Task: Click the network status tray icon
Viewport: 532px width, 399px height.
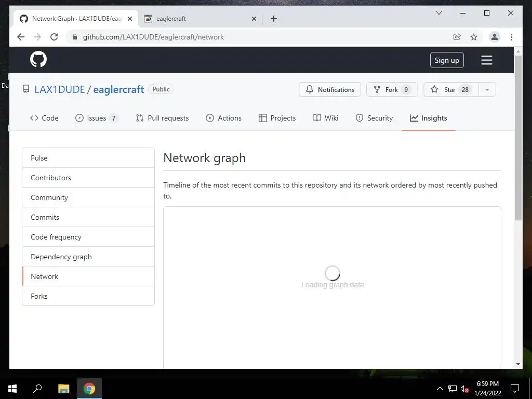Action: [x=453, y=389]
